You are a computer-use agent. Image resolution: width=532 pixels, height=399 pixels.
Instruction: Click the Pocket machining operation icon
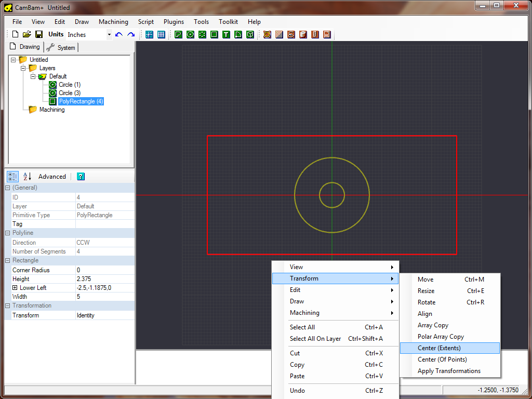point(279,35)
